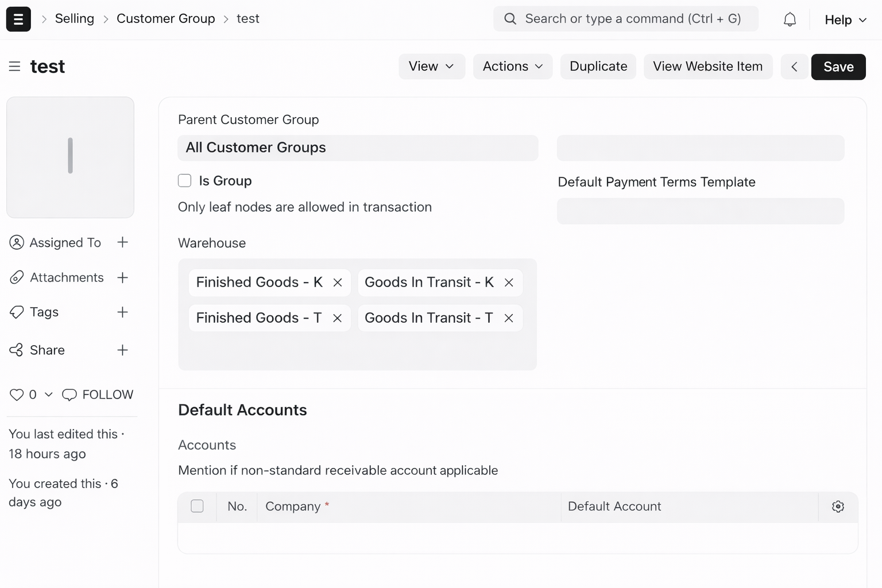Screen dimensions: 882x588
Task: Like this document with the heart icon
Action: point(17,394)
